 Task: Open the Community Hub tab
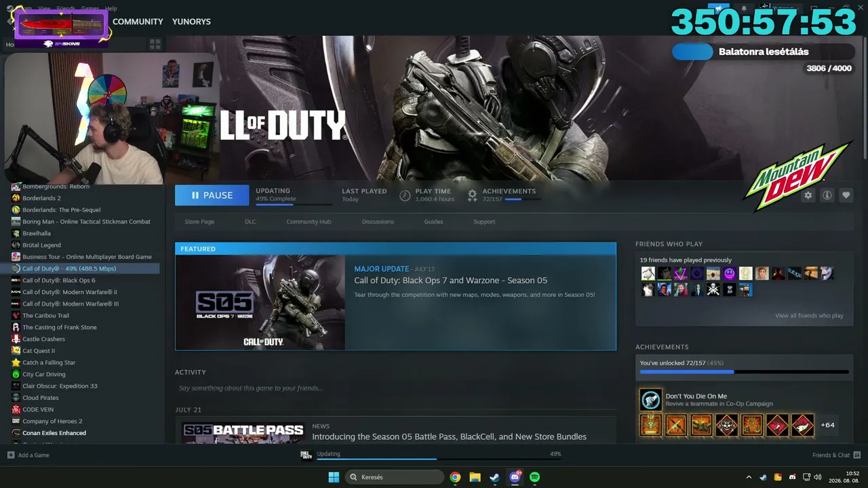[x=309, y=222]
